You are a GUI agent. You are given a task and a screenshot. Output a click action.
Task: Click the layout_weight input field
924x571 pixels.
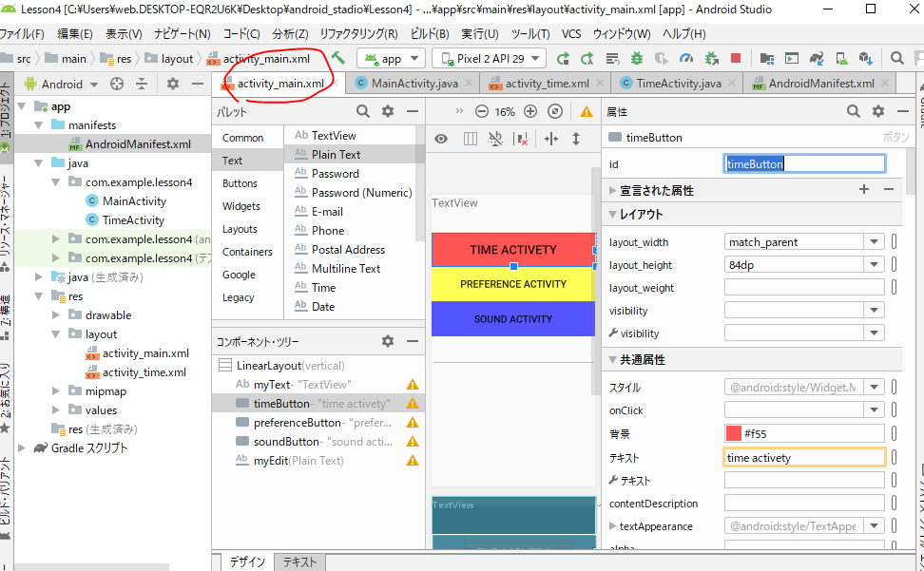point(804,287)
